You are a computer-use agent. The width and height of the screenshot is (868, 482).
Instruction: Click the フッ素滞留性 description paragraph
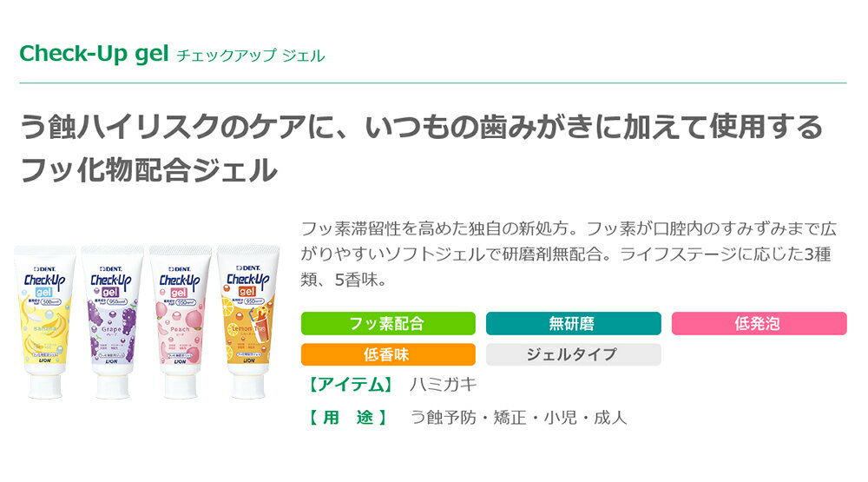(x=569, y=254)
